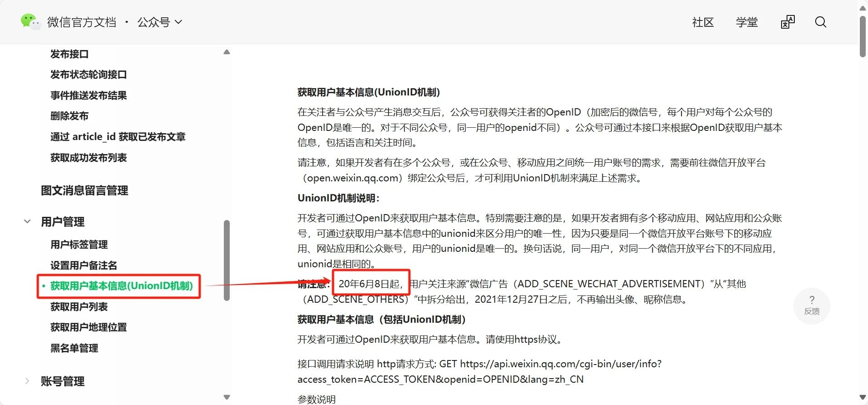The width and height of the screenshot is (868, 405).
Task: Click the access_token=ACCESS_TOKEN parameter line
Action: tap(440, 379)
